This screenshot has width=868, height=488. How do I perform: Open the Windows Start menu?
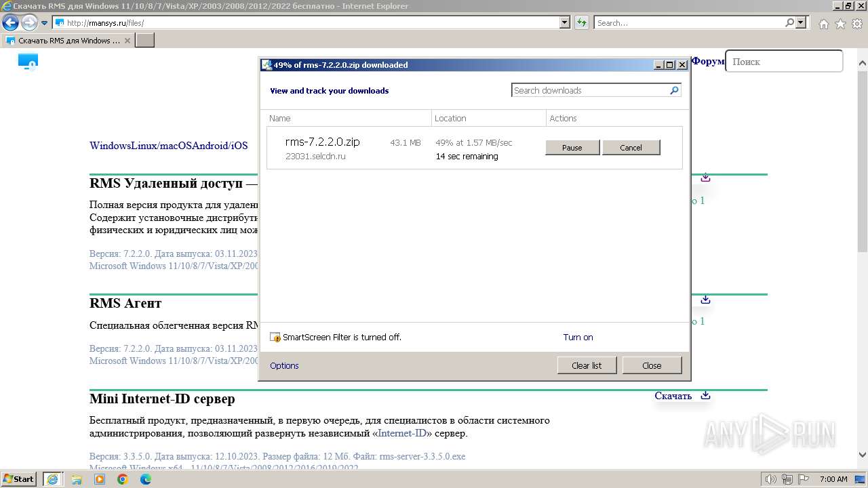click(x=19, y=479)
